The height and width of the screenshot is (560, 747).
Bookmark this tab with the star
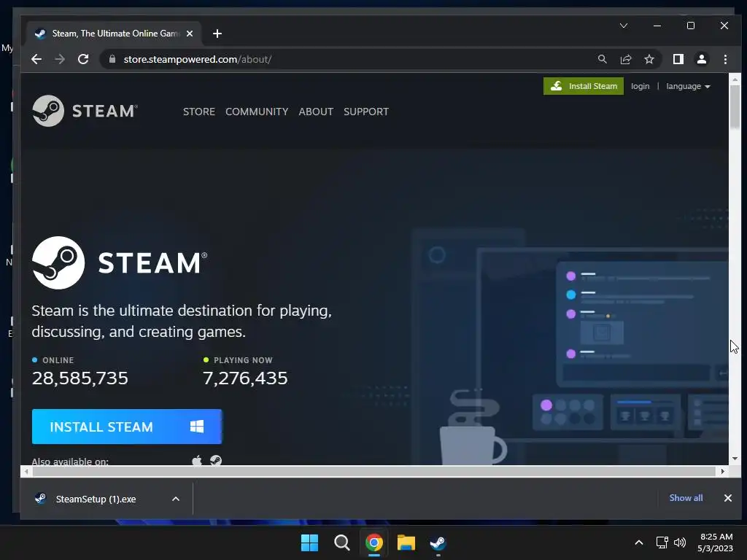[x=649, y=59]
